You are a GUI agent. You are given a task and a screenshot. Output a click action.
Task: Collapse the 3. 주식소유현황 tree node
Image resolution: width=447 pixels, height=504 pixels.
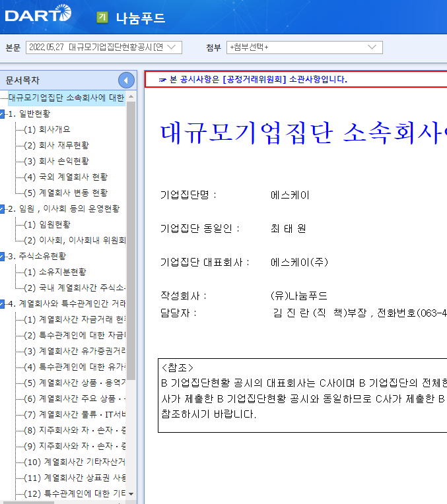point(2,257)
